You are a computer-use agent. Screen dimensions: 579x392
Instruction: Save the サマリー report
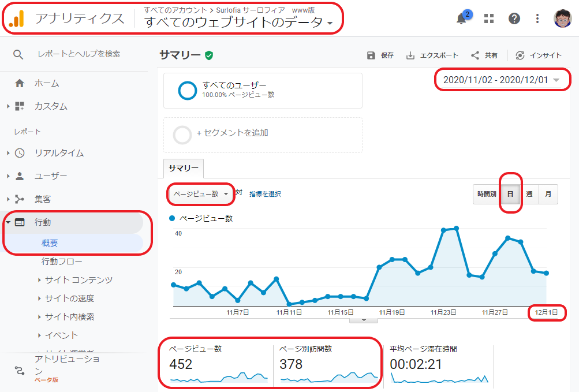pos(382,55)
